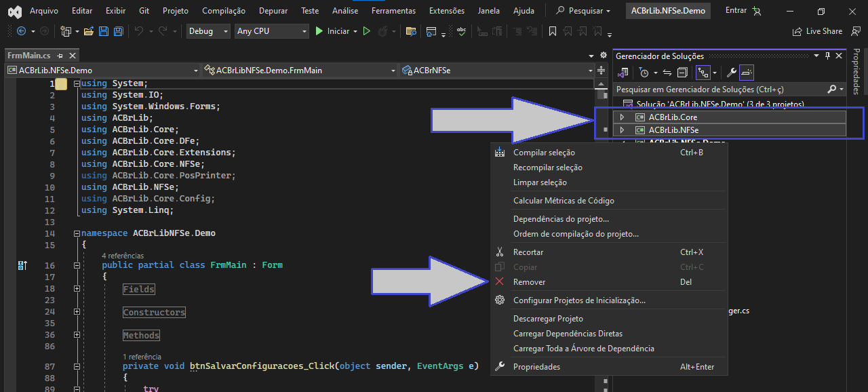Click the Pesquisar search button in title bar
The width and height of the screenshot is (868, 392).
(583, 11)
